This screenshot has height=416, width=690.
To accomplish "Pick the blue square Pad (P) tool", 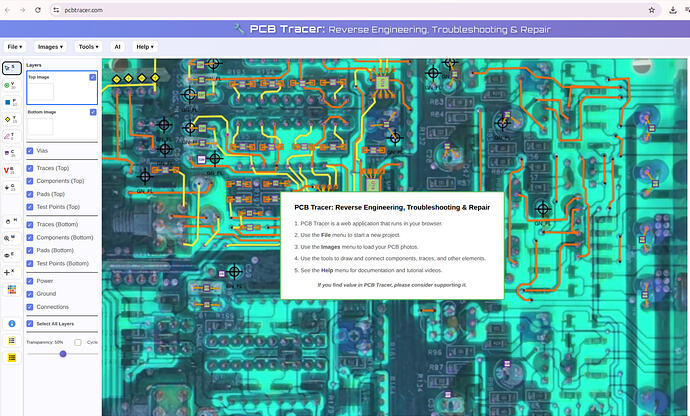I will [x=11, y=102].
